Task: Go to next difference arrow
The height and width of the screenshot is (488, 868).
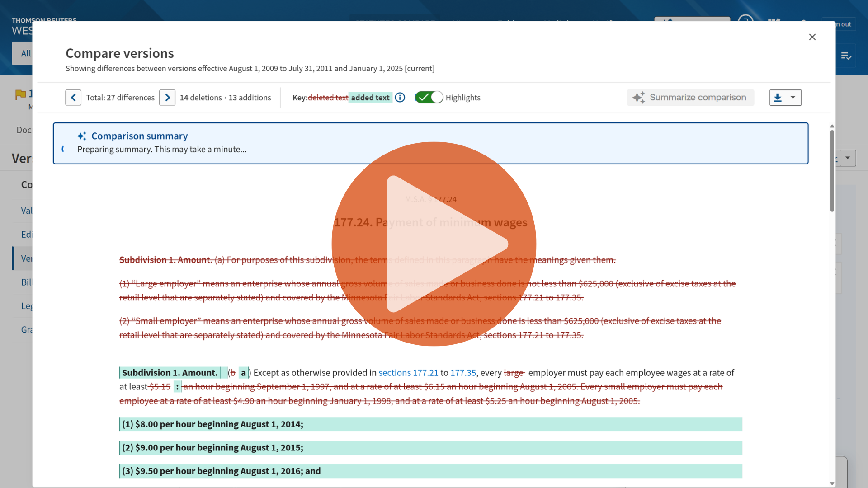Action: [167, 98]
